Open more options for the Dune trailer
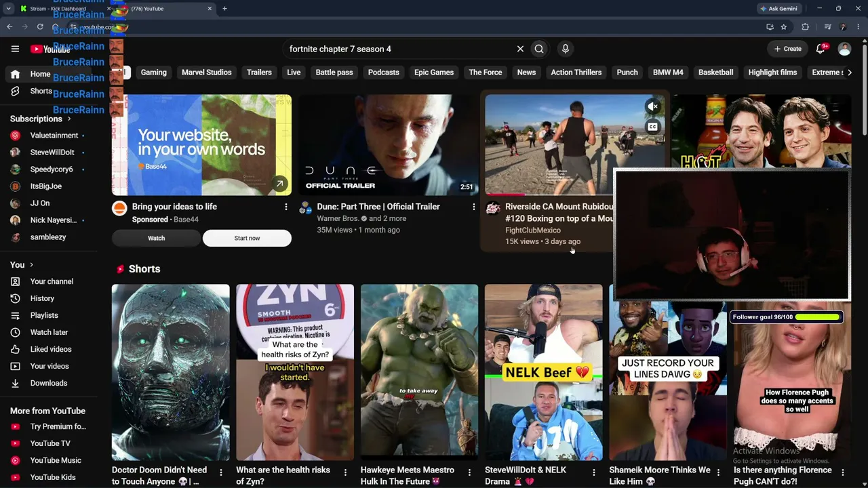Viewport: 868px width, 488px height. (x=474, y=207)
